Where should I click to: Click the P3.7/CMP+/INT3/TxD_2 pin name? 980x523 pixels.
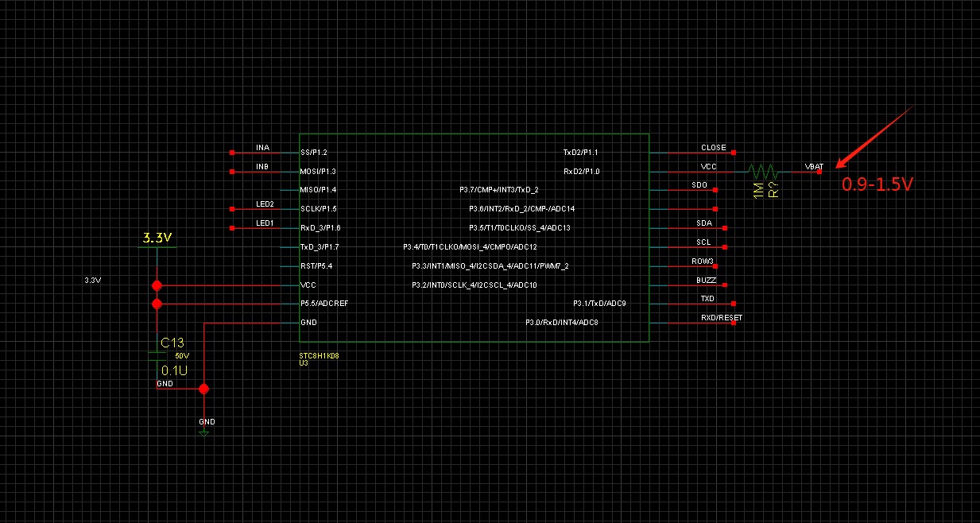click(498, 190)
